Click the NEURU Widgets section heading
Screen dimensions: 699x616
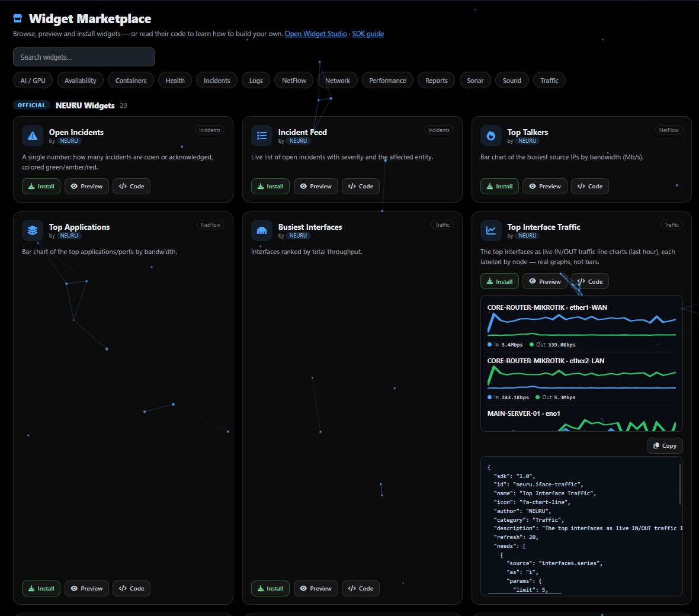point(85,105)
